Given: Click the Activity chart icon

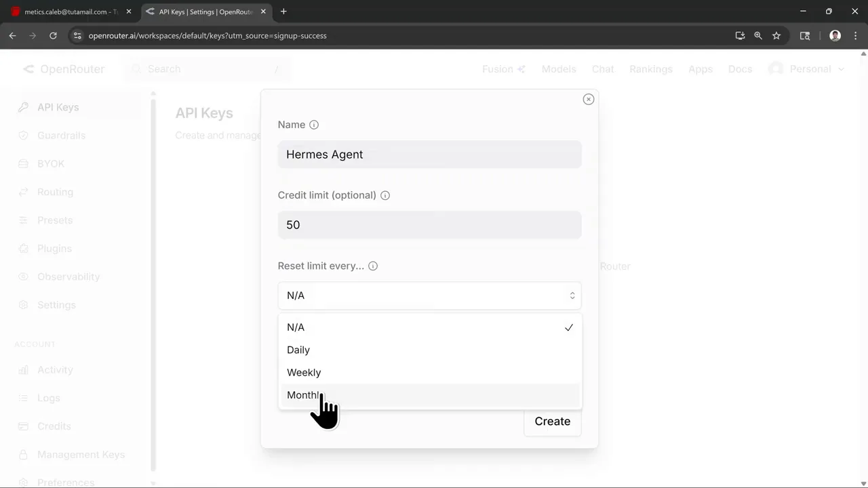Looking at the screenshot, I should [x=24, y=370].
